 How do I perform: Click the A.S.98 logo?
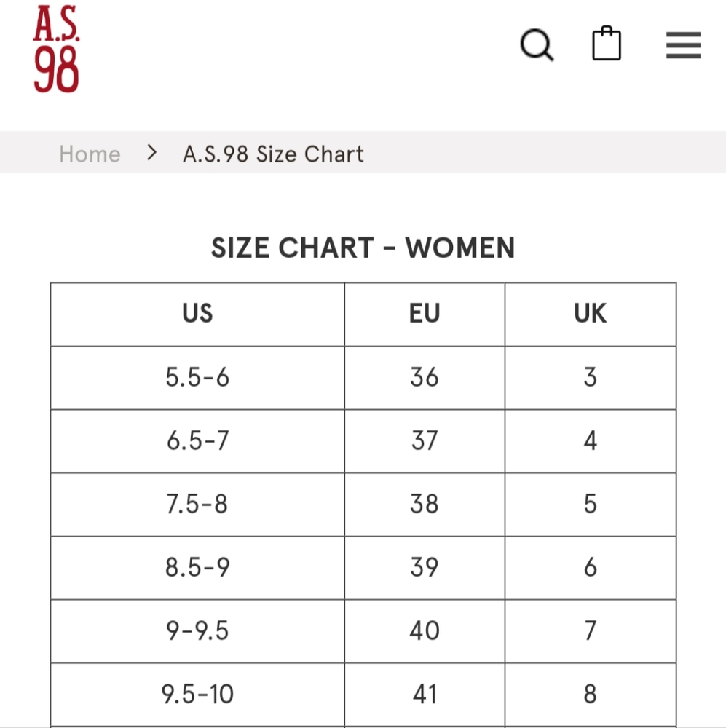[56, 49]
